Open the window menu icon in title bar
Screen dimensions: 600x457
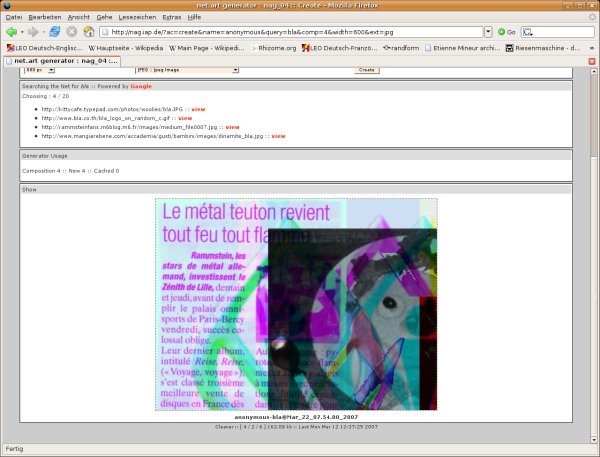pyautogui.click(x=7, y=5)
